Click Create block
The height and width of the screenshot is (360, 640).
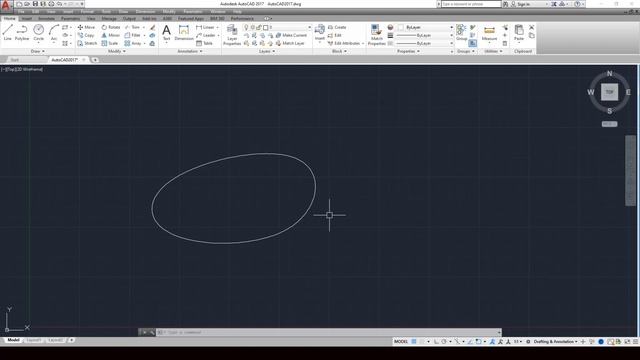[337, 27]
